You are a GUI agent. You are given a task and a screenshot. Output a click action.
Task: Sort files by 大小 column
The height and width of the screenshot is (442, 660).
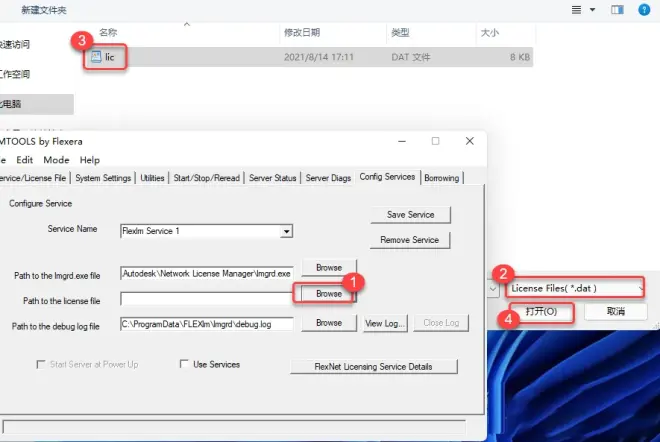(490, 32)
